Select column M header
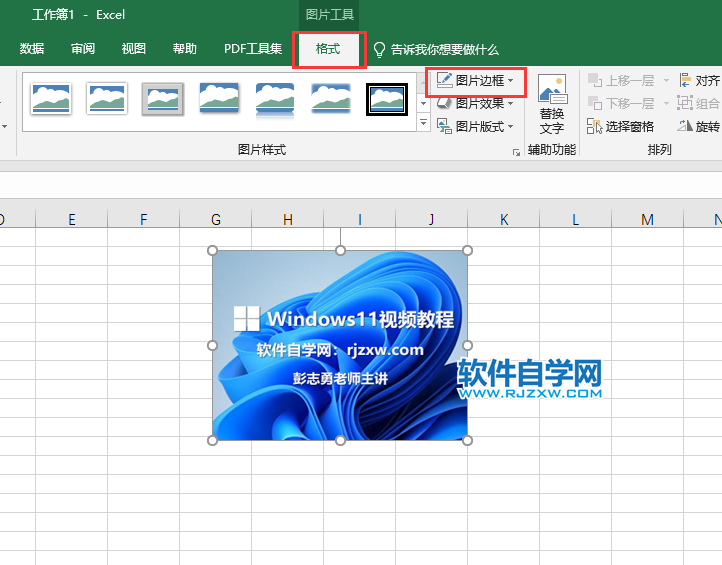Image resolution: width=722 pixels, height=565 pixels. click(647, 219)
